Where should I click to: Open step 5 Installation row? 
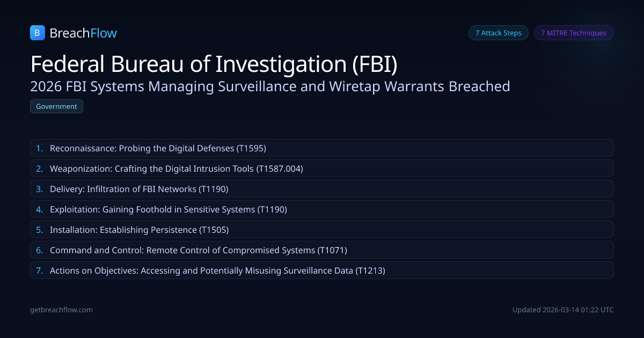coord(321,230)
